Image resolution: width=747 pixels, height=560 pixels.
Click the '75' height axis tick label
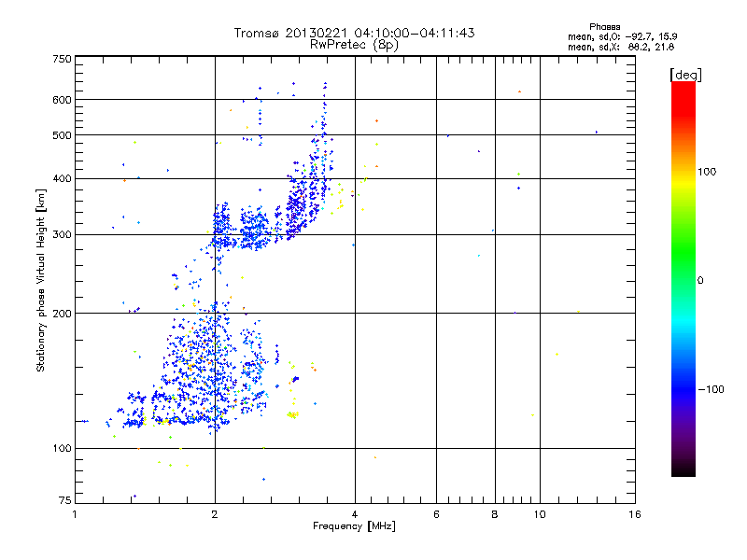point(65,500)
